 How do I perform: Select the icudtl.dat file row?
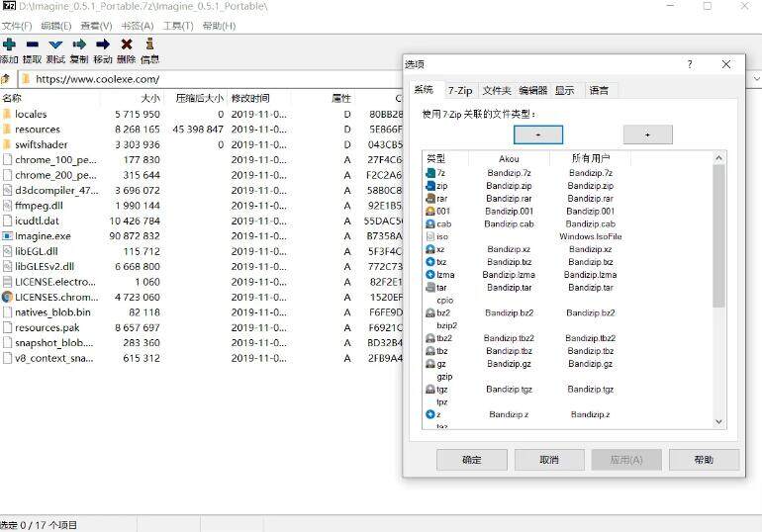(x=201, y=221)
